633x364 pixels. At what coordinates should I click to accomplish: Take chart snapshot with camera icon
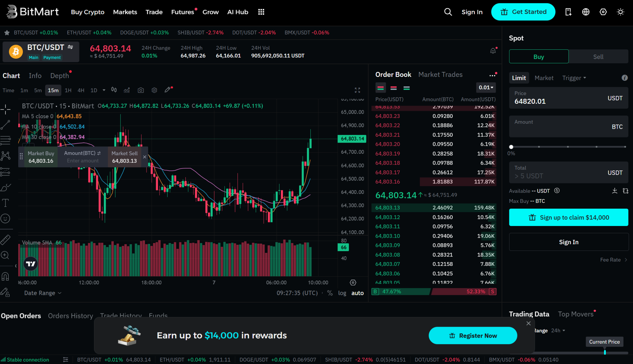(x=141, y=90)
